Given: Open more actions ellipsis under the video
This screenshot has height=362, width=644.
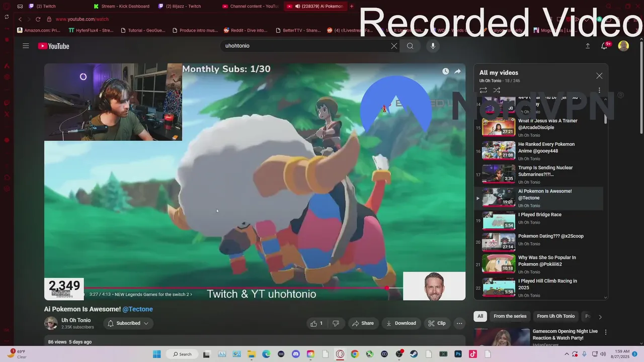Looking at the screenshot, I should click(459, 323).
